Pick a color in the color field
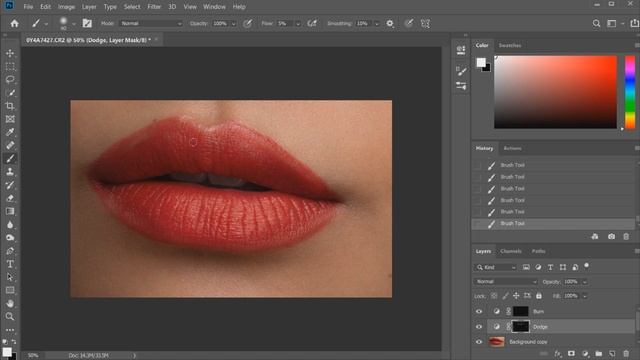The width and height of the screenshot is (640, 360). pyautogui.click(x=556, y=92)
